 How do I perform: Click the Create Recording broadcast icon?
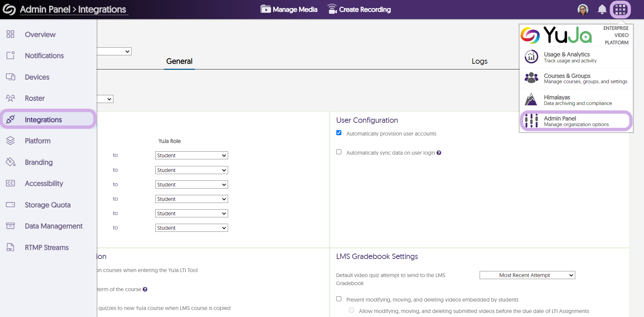point(332,9)
